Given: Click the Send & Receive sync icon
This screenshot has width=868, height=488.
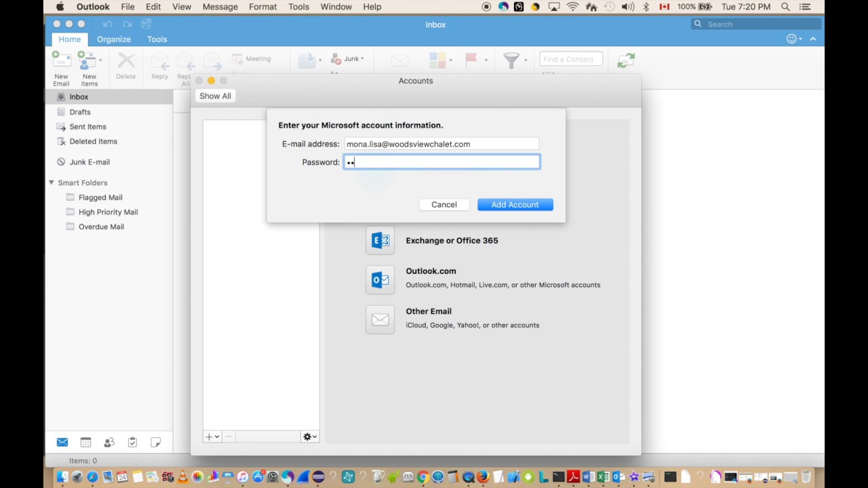Looking at the screenshot, I should pyautogui.click(x=626, y=60).
